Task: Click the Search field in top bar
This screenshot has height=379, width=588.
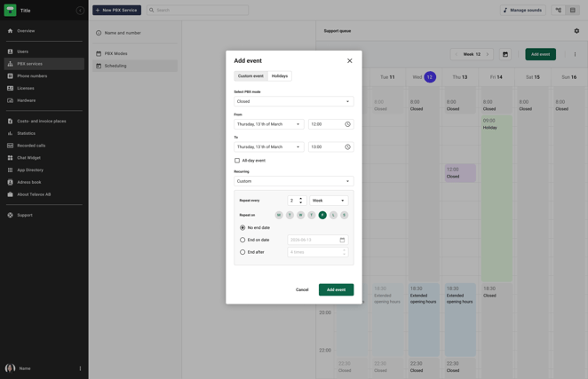Action: tap(197, 10)
